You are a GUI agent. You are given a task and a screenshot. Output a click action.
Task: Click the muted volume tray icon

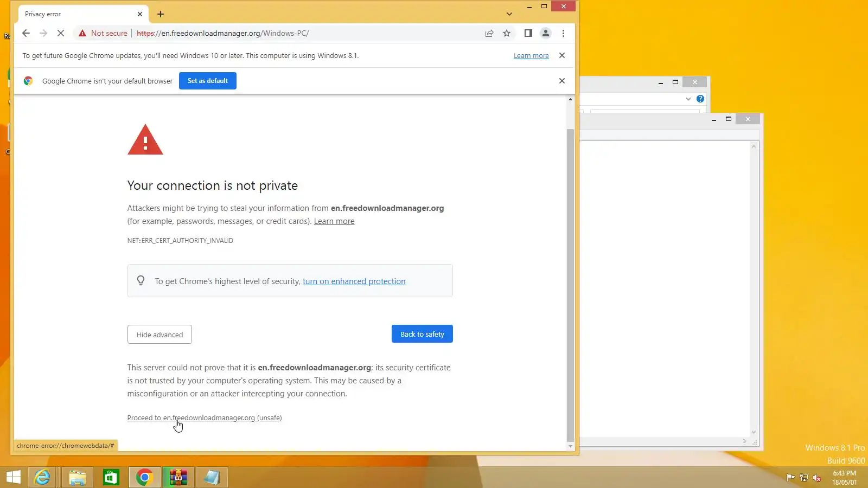point(817,478)
